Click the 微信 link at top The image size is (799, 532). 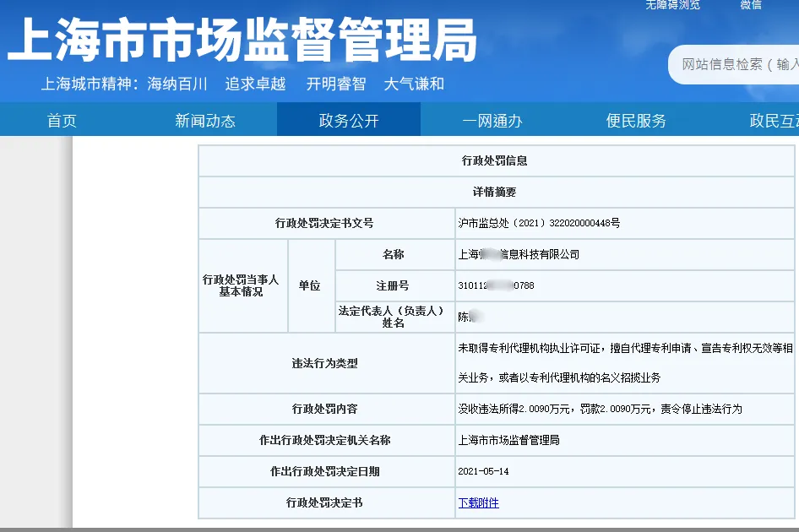click(x=751, y=4)
